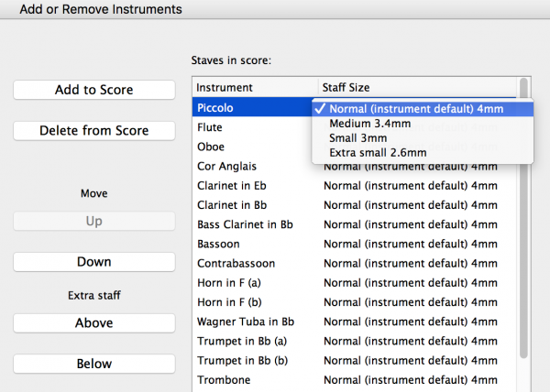Select the Contrabassoon instrument
The height and width of the screenshot is (392, 550).
coord(236,264)
